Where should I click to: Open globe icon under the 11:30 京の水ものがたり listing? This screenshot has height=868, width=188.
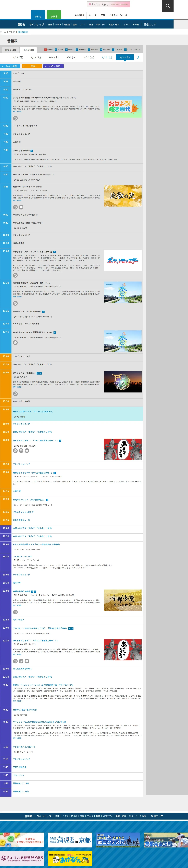click(15, 303)
